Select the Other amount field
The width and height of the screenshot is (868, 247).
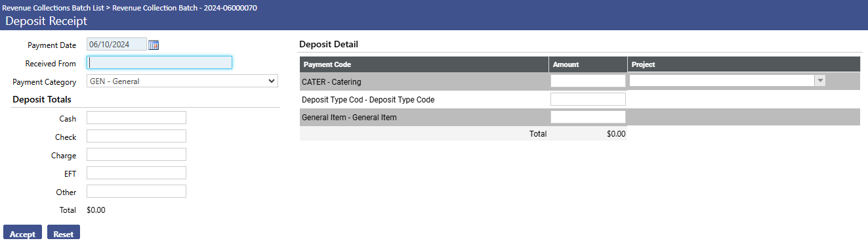(x=136, y=191)
